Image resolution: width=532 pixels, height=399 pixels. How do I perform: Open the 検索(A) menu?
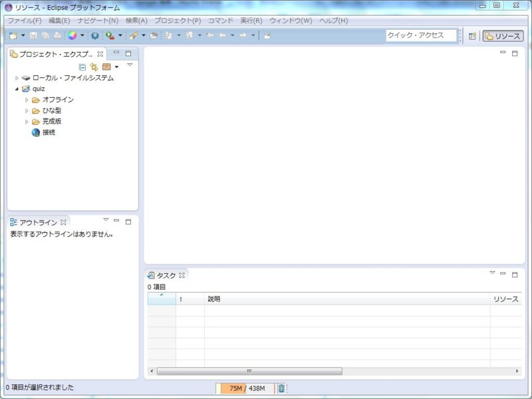pyautogui.click(x=136, y=21)
